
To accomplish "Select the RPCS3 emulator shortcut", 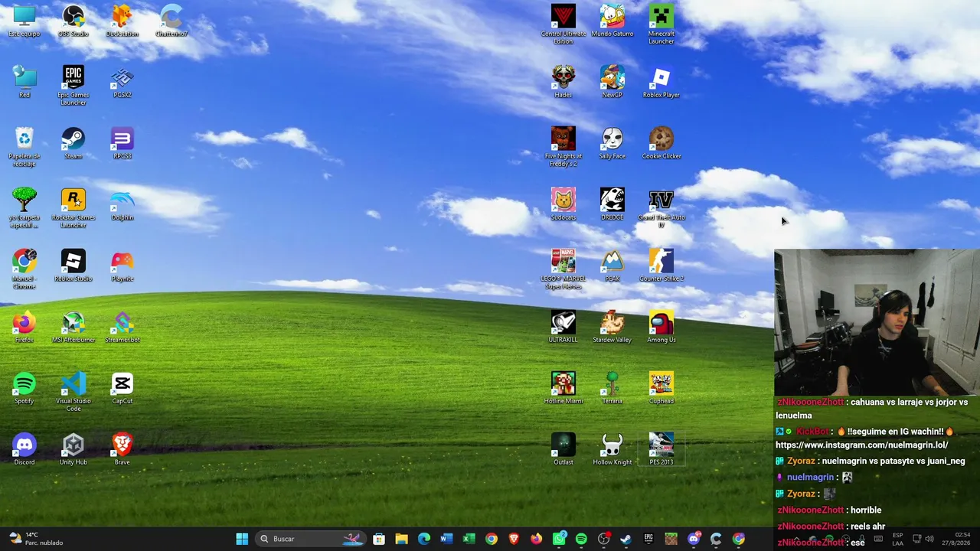I will [122, 143].
